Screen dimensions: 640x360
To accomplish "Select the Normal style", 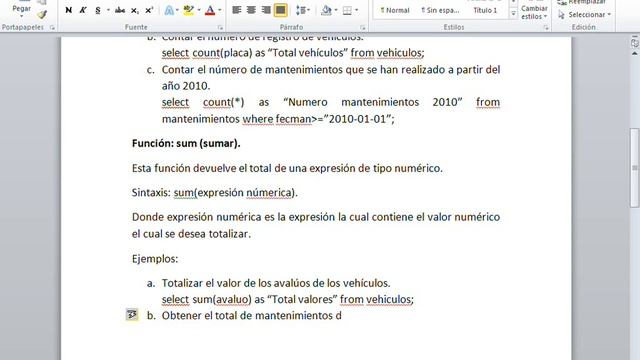I will pos(395,10).
